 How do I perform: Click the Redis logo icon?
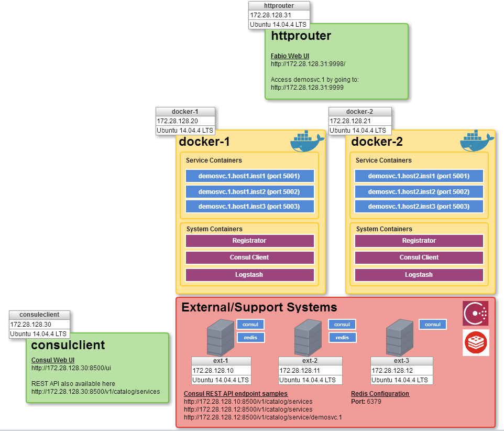pos(476,342)
